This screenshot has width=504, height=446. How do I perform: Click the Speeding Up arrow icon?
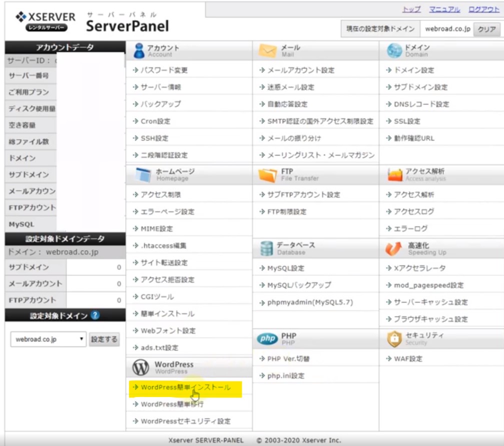point(393,248)
